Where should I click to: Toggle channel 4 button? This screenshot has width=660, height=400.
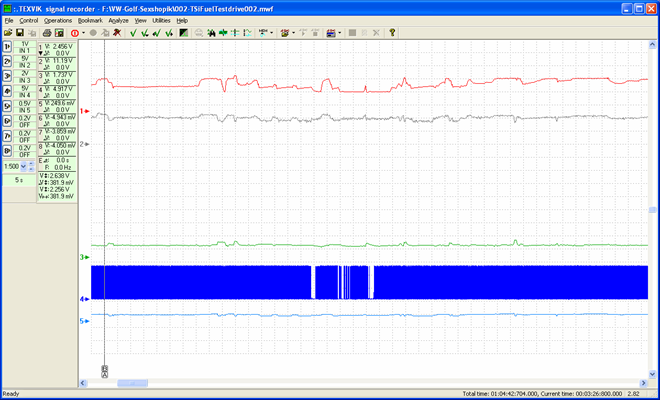click(7, 91)
